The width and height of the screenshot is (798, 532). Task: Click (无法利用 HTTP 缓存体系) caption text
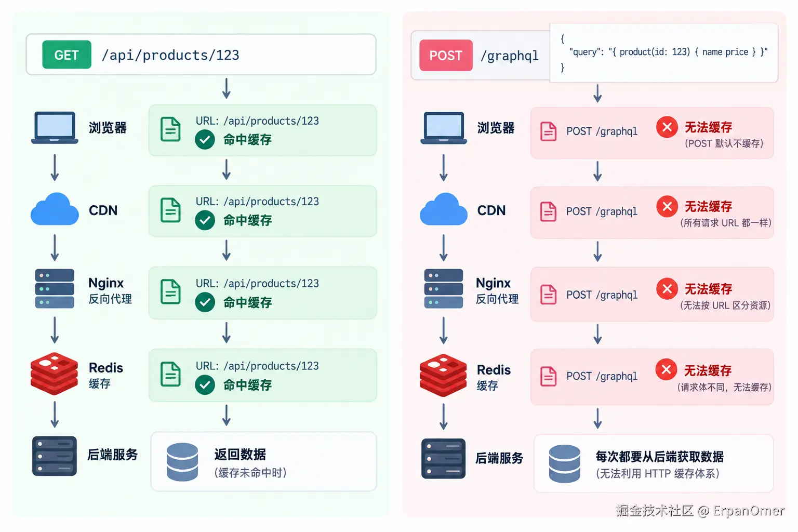coord(657,474)
